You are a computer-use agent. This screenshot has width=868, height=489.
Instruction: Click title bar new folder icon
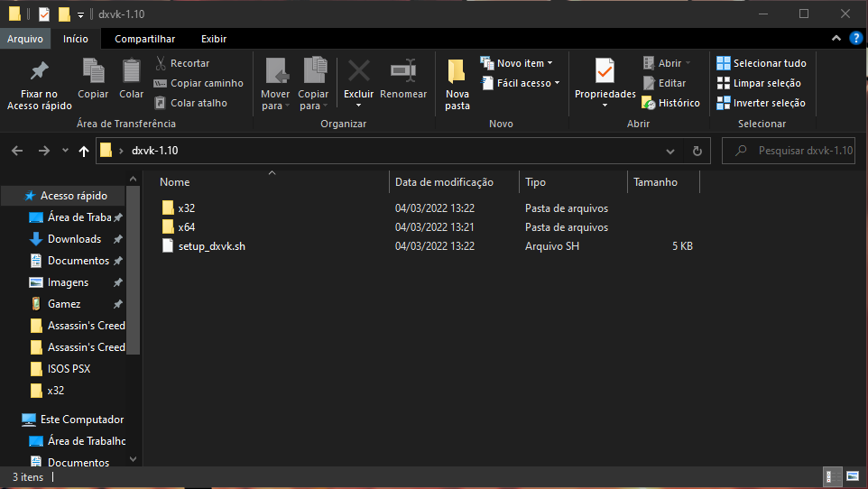pos(64,14)
